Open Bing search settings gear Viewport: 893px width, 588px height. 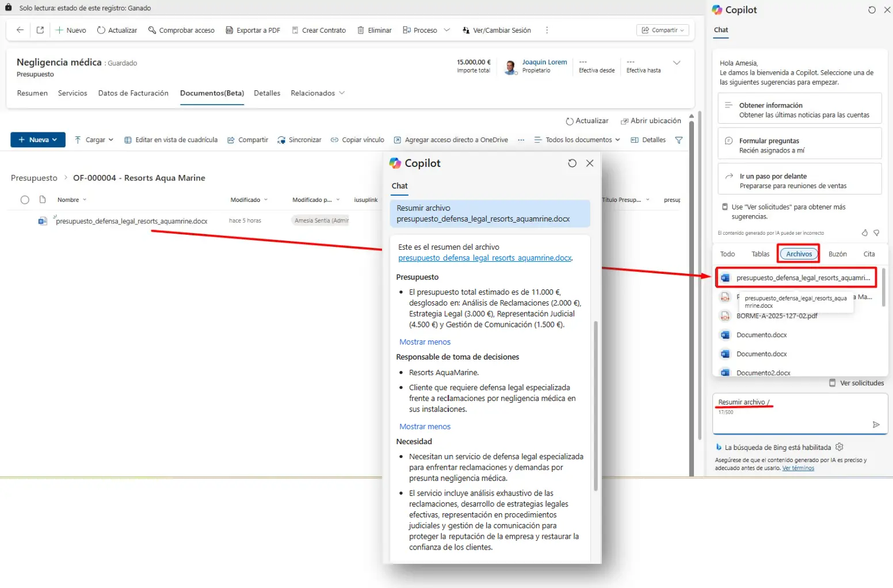pos(839,447)
